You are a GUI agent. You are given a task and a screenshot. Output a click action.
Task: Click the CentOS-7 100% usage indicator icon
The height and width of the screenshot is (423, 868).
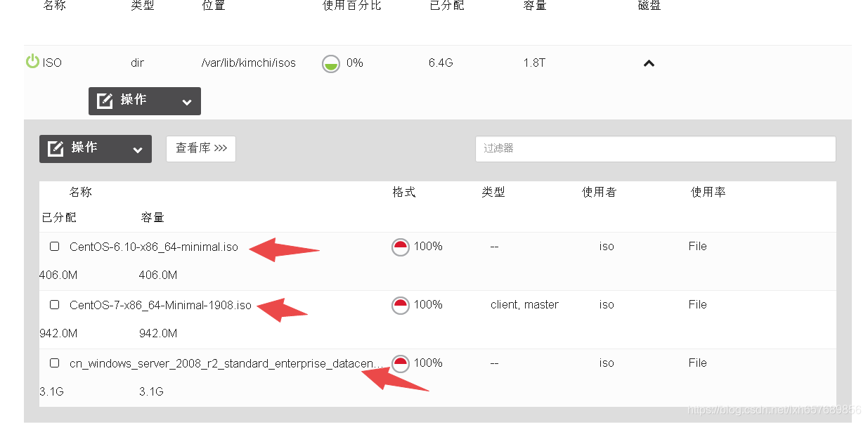tap(401, 306)
